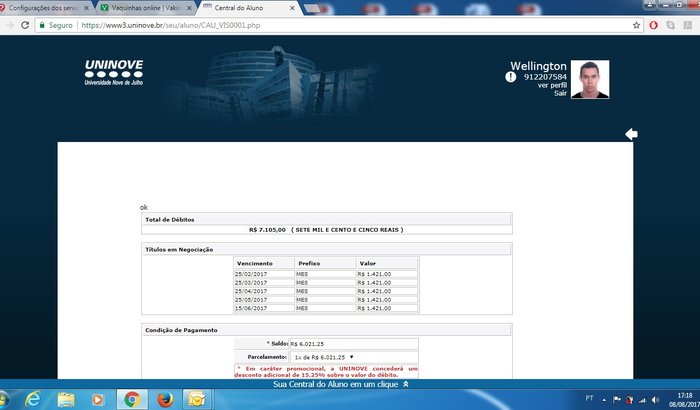Select the Chrome icon in taskbar
Image resolution: width=700 pixels, height=410 pixels.
(132, 399)
